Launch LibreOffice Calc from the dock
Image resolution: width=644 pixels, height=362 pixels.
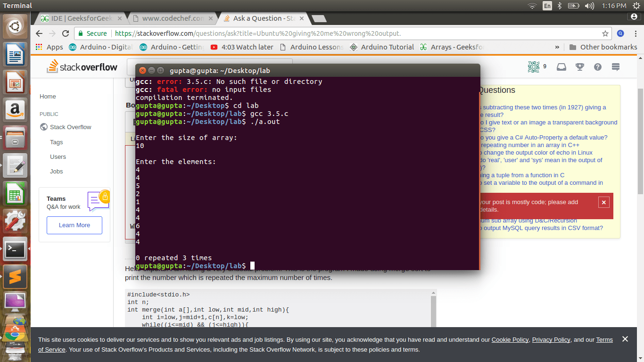point(16,193)
